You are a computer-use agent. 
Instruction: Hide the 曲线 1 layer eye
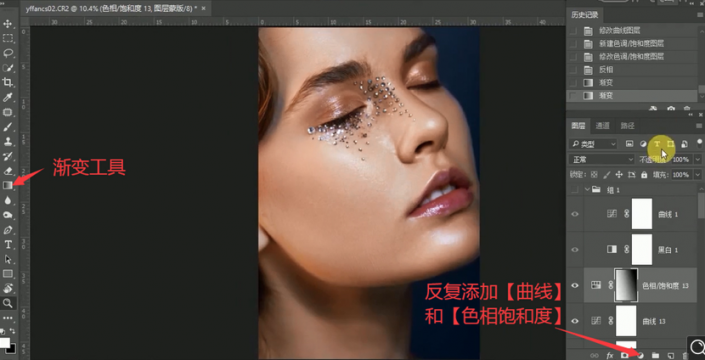[x=575, y=214]
